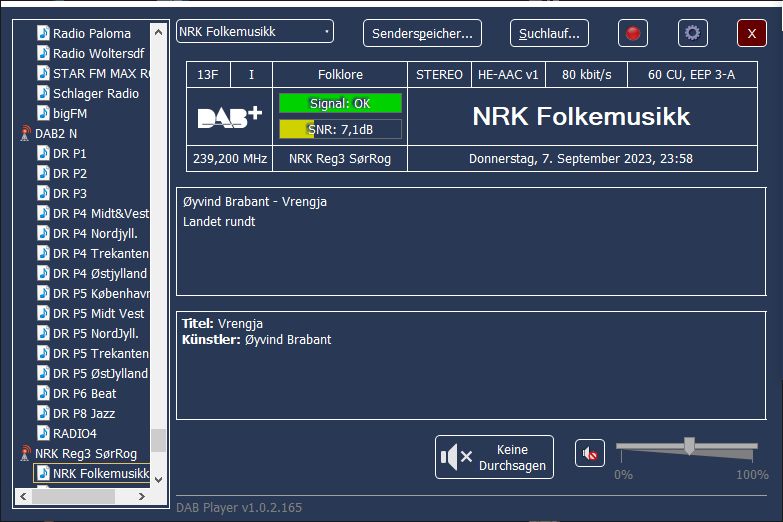Image resolution: width=783 pixels, height=522 pixels.
Task: Click the STEREO audio mode cell
Action: pyautogui.click(x=439, y=75)
